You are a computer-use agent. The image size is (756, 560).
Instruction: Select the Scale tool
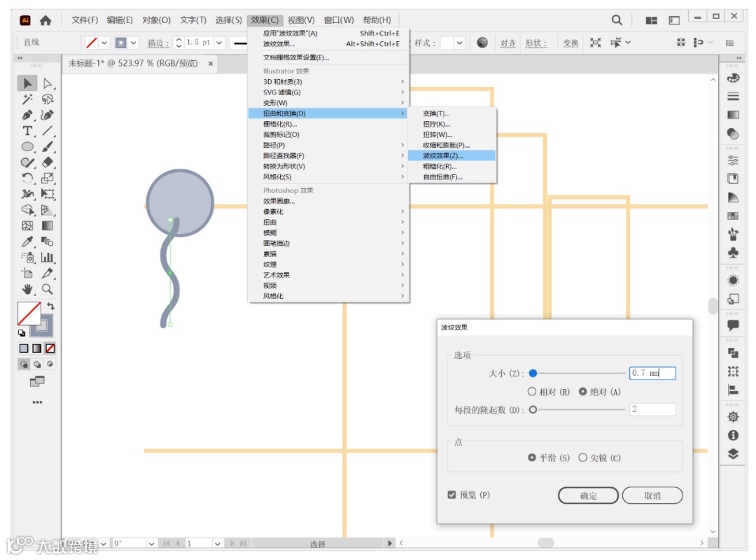pyautogui.click(x=48, y=178)
